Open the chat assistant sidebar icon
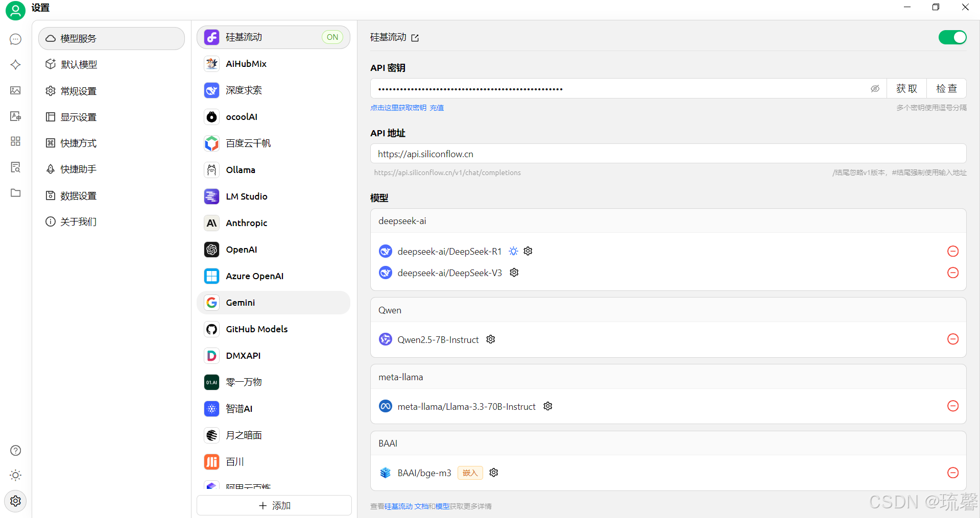 16,39
